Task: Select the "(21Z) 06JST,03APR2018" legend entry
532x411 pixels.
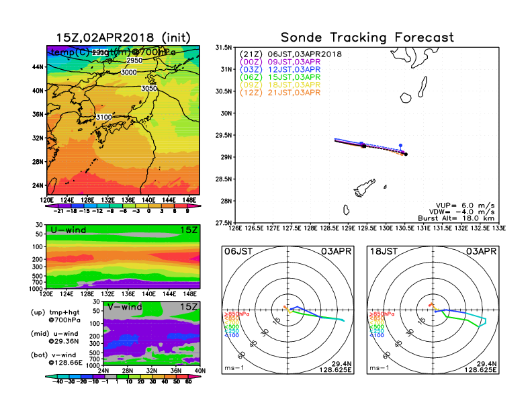Action: coord(291,54)
